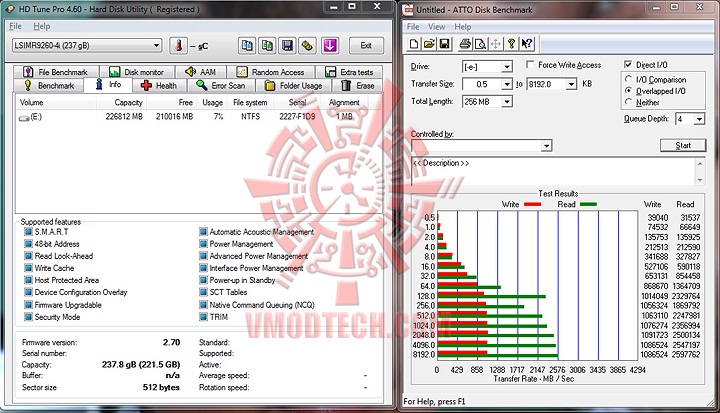Click the context help cursor icon in ATTO
The height and width of the screenshot is (413, 720).
tap(527, 44)
